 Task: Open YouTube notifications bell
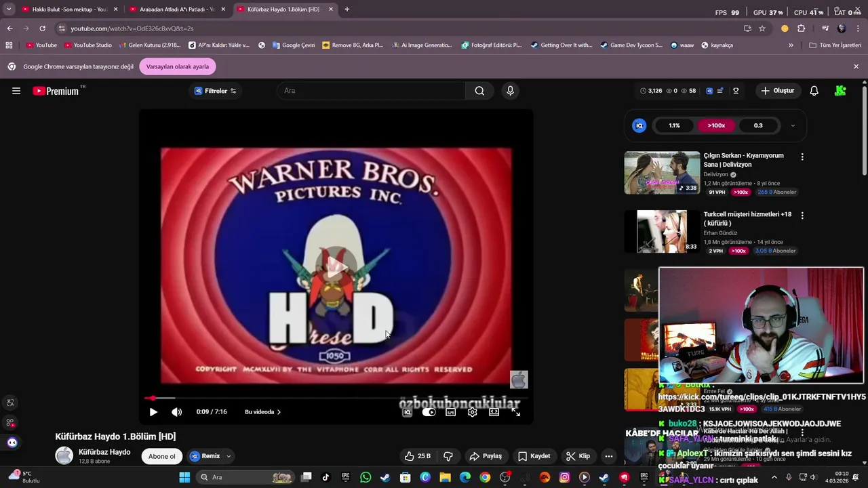(814, 91)
